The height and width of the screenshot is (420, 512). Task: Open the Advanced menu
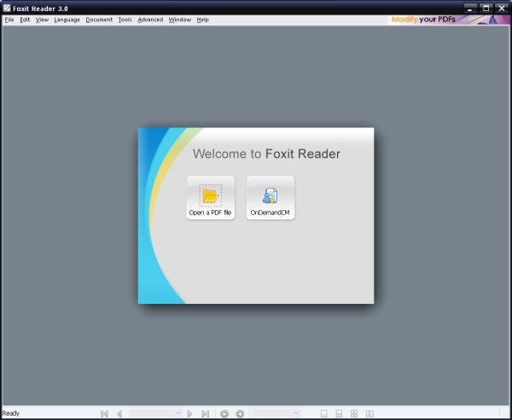pos(150,20)
